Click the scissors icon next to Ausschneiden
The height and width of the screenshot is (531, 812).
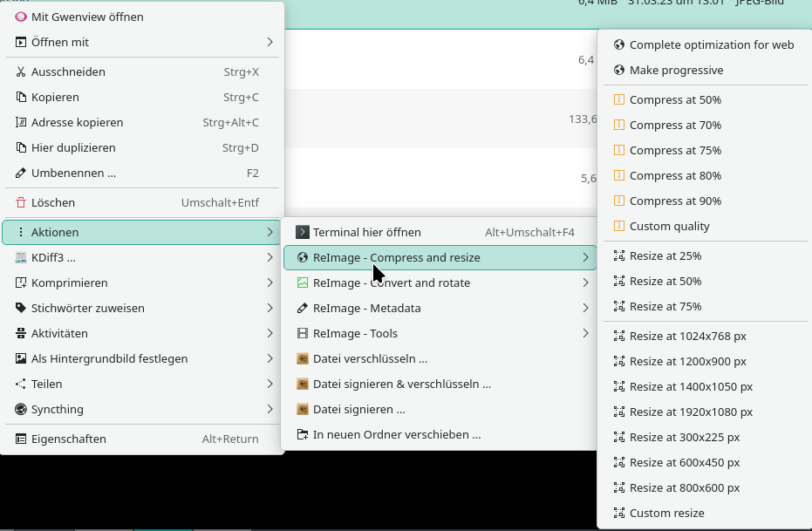pyautogui.click(x=21, y=71)
